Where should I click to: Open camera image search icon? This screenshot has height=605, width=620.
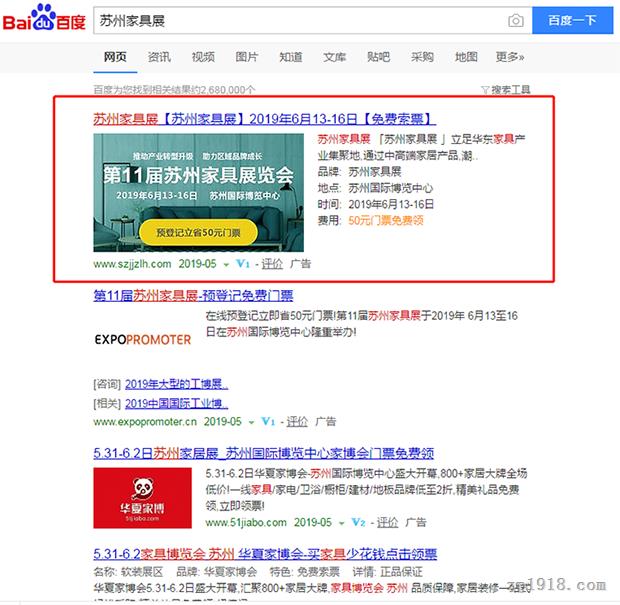(516, 21)
